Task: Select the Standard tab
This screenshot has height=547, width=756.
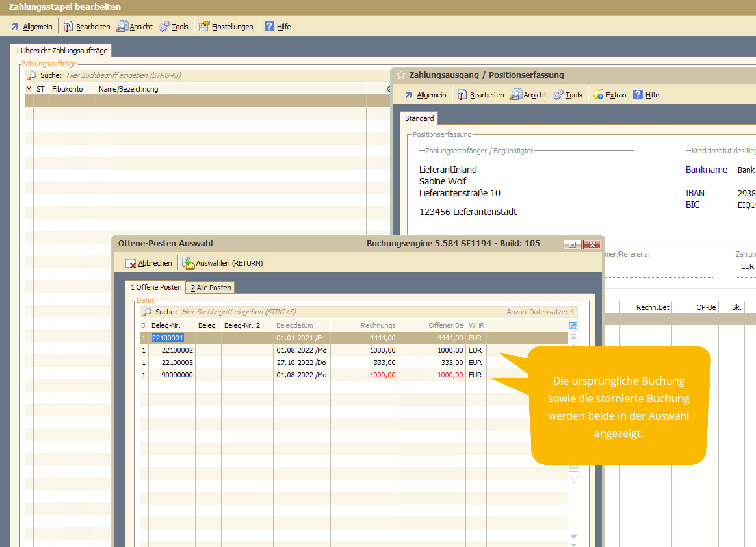Action: click(419, 118)
